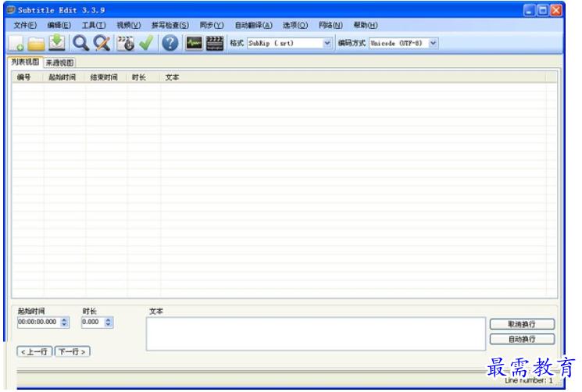
Task: Close the Subtitle Edit window
Action: pos(556,10)
